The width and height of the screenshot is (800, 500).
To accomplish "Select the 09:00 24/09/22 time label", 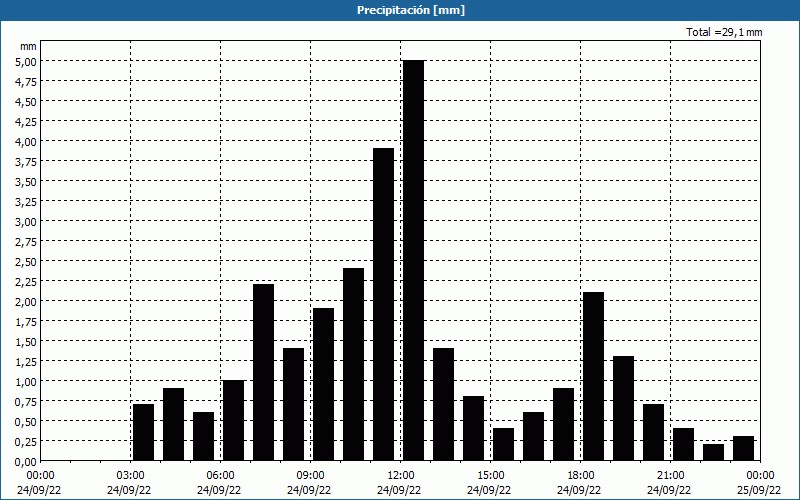I will tap(310, 483).
